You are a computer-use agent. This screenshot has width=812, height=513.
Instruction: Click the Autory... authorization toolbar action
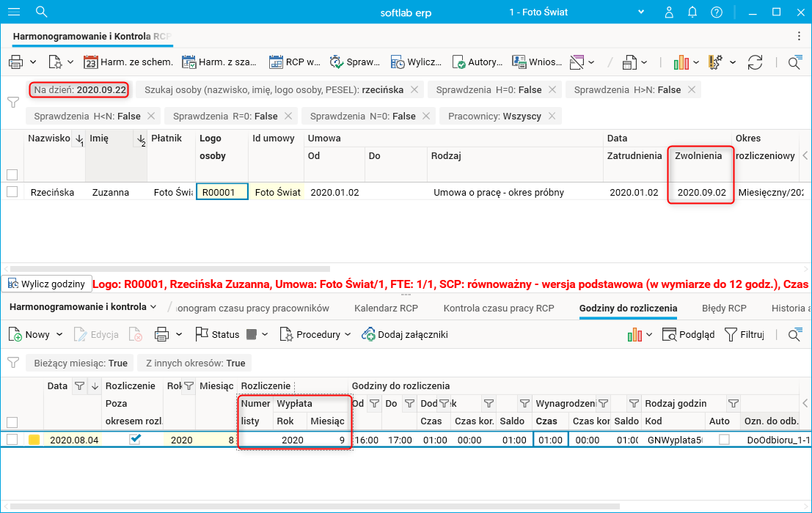(x=477, y=62)
